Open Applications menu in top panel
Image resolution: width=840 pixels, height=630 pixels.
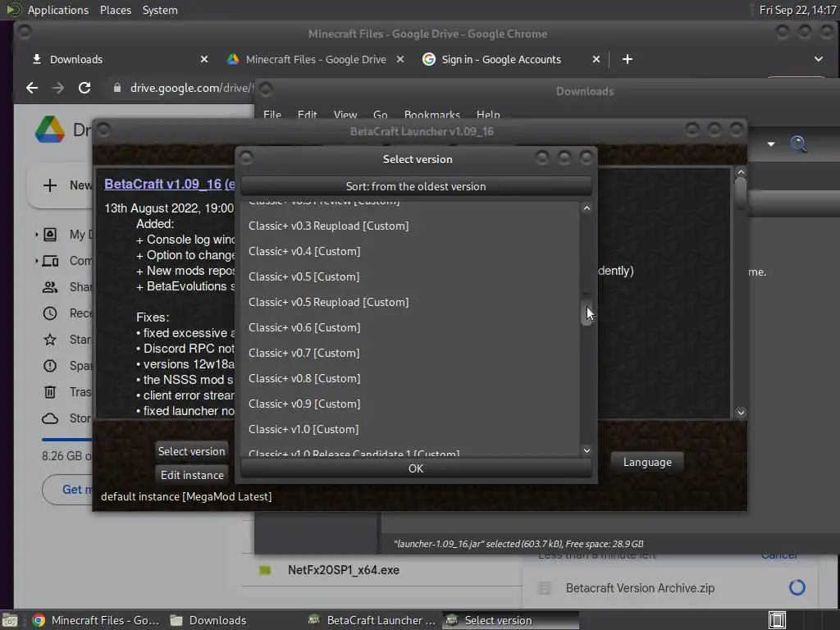[58, 10]
